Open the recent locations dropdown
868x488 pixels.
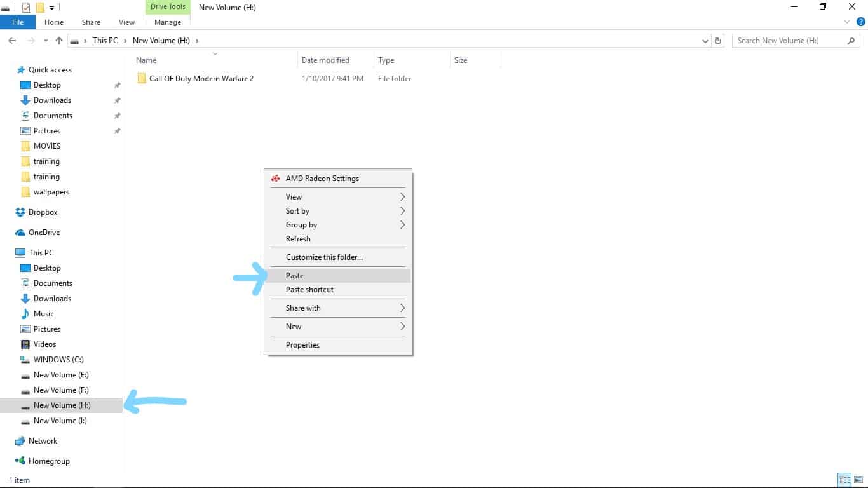coord(46,41)
